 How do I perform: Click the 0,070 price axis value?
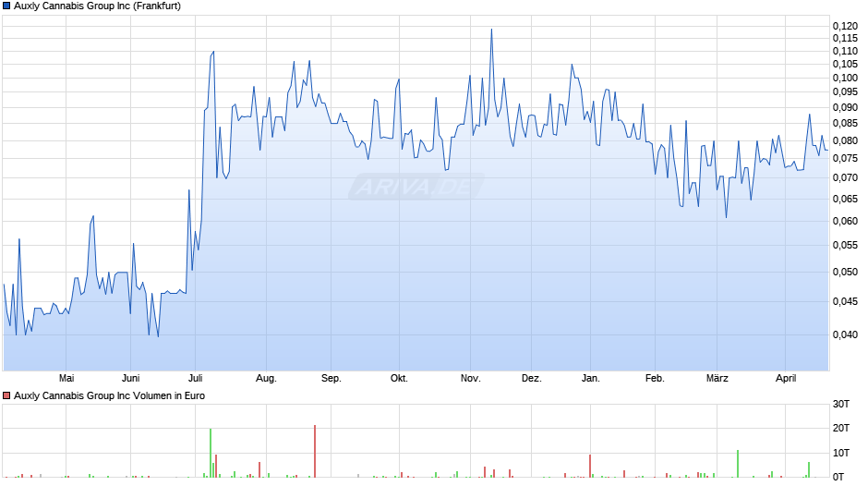coord(845,178)
